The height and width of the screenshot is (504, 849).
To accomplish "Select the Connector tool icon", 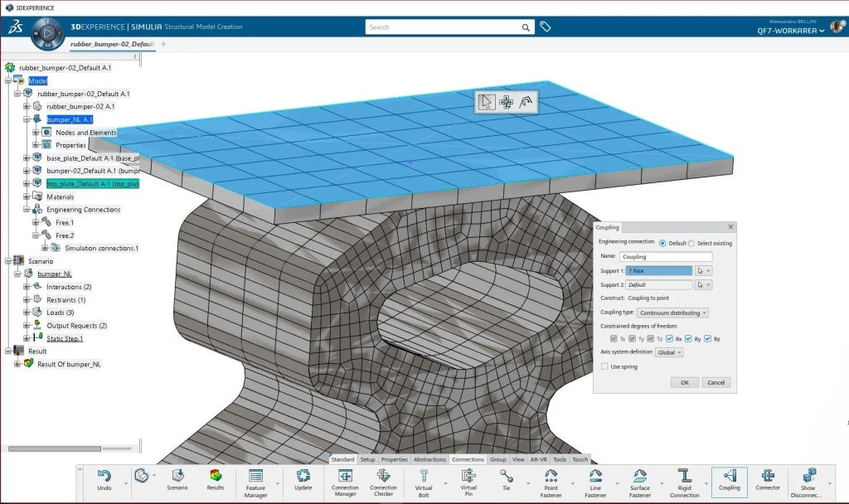I will [768, 477].
